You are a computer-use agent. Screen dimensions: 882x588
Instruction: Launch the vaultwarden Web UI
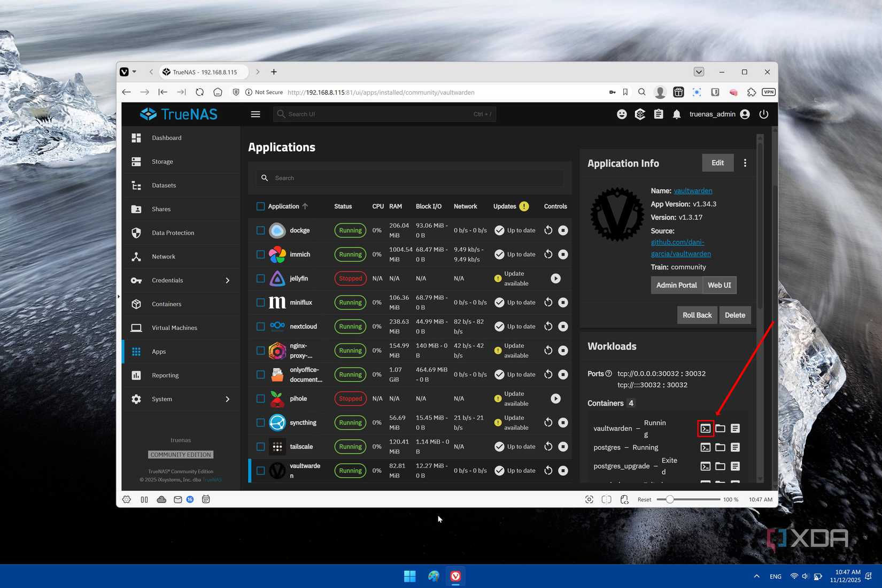point(719,285)
